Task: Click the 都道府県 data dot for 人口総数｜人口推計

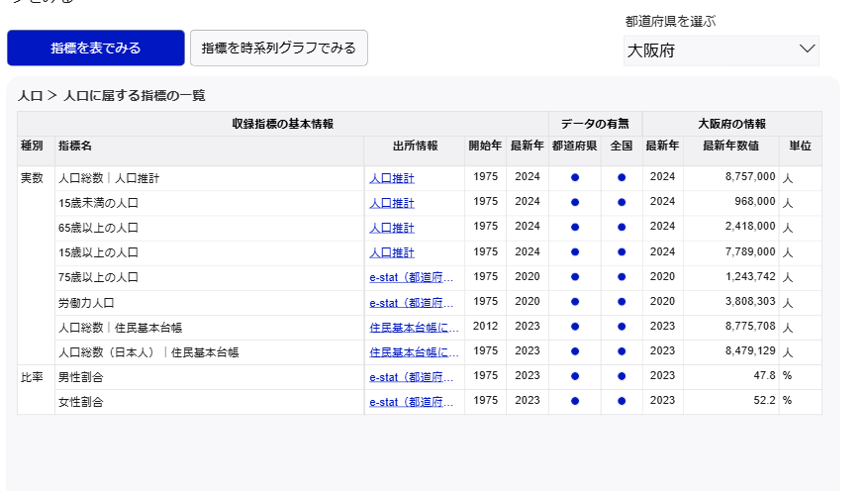Action: coord(575,177)
